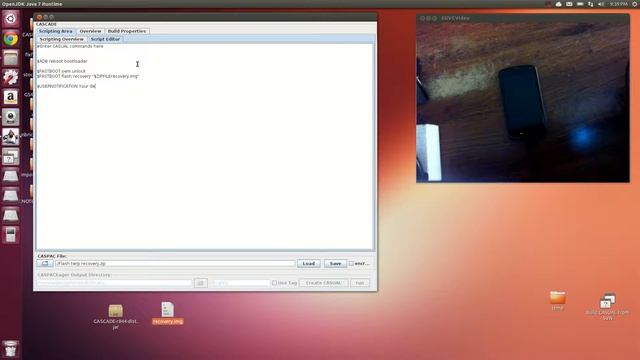
Task: Open the sound volume indicator
Action: pyautogui.click(x=601, y=4)
